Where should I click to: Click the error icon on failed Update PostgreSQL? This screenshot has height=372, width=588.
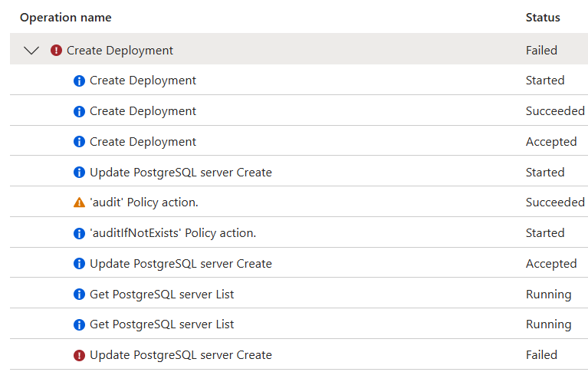tap(79, 355)
